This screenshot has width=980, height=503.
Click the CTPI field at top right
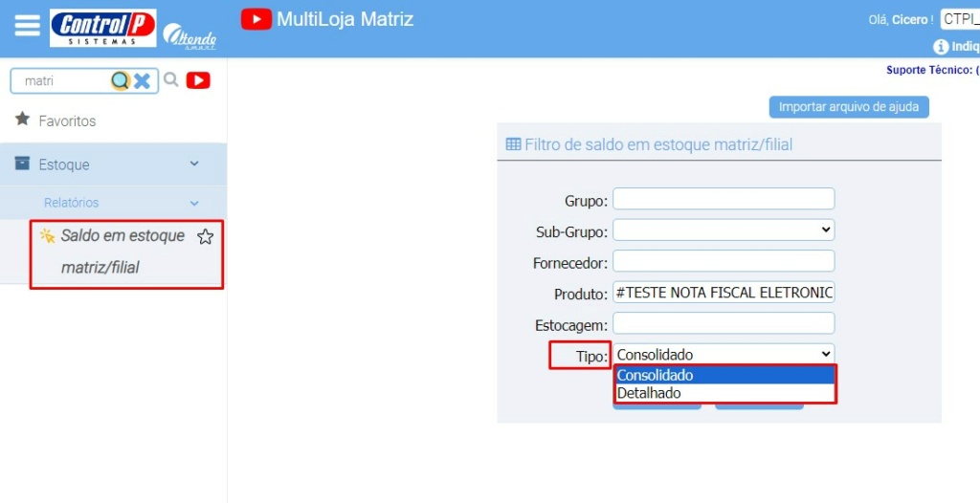[x=960, y=19]
